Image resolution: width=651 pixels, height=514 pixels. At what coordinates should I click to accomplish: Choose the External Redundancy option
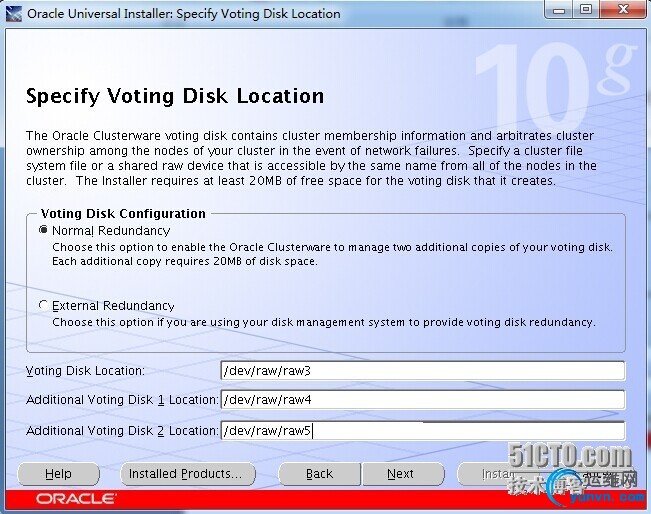pos(43,305)
